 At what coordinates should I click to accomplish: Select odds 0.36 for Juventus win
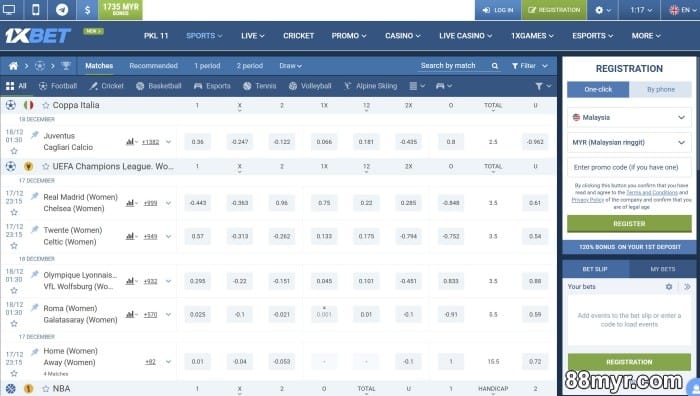197,142
